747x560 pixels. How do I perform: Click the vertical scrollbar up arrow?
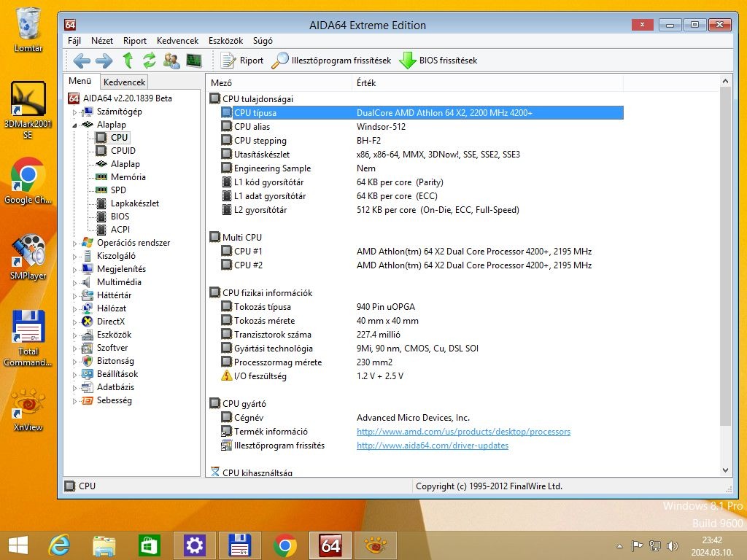coord(725,81)
